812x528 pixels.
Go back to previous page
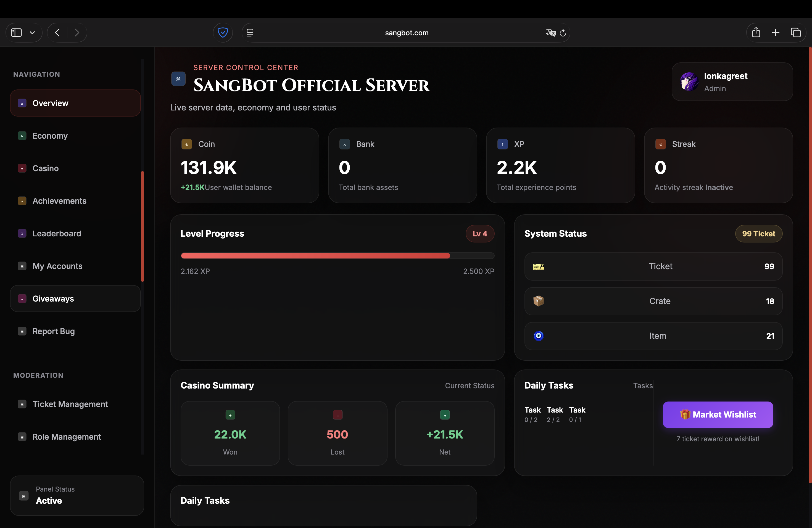click(x=57, y=33)
